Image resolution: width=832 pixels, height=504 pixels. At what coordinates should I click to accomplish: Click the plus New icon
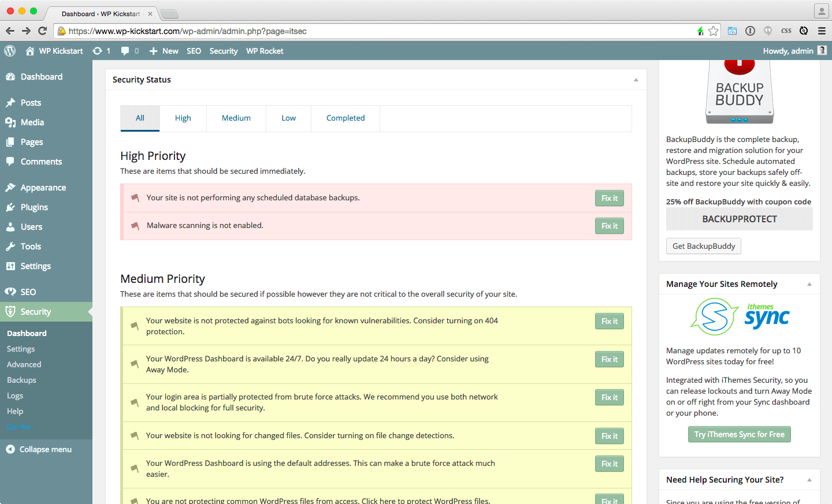153,51
